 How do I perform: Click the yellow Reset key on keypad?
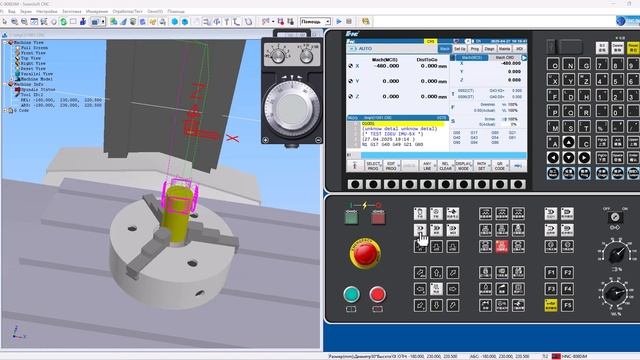pos(633,48)
